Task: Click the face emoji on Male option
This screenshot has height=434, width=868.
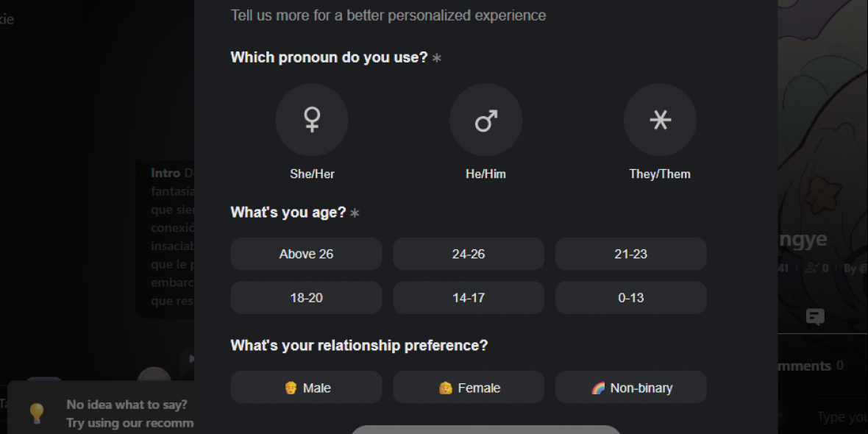Action: [291, 388]
